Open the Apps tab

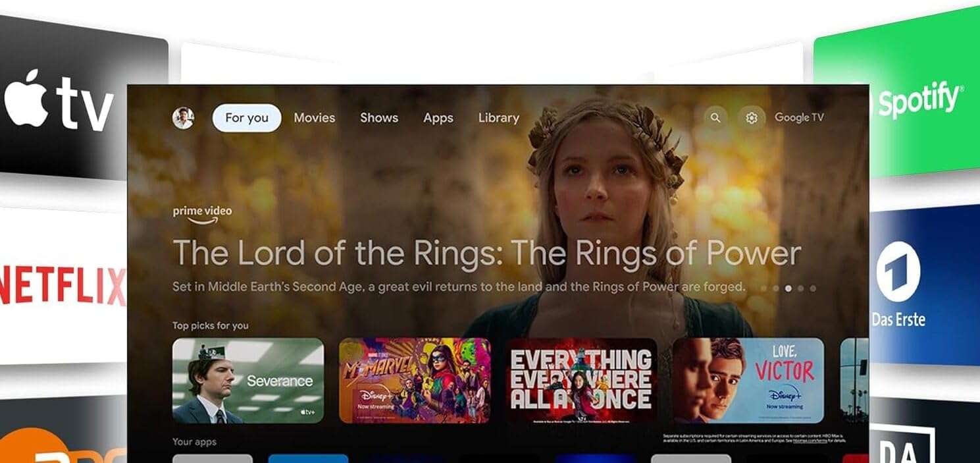pyautogui.click(x=438, y=118)
